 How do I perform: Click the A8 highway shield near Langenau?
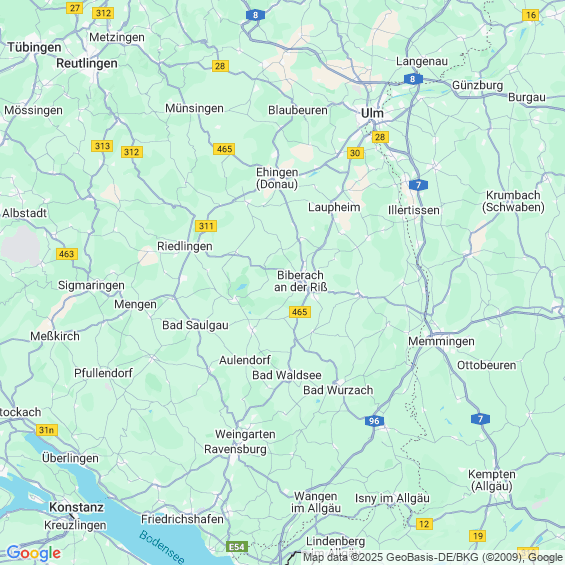click(413, 79)
